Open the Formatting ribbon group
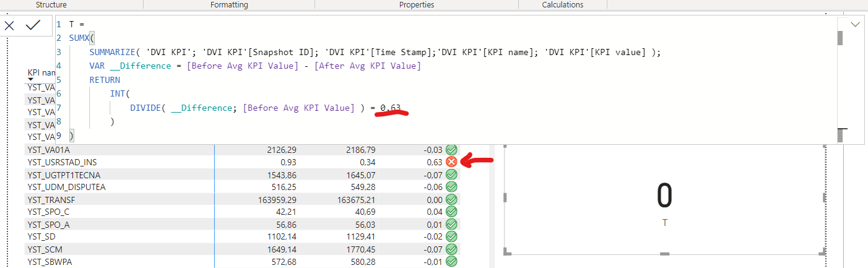Image resolution: width=868 pixels, height=268 pixels. coord(229,4)
